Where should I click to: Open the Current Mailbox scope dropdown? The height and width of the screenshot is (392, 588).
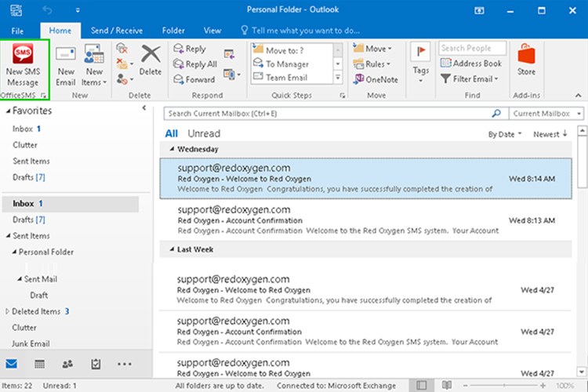tap(546, 113)
